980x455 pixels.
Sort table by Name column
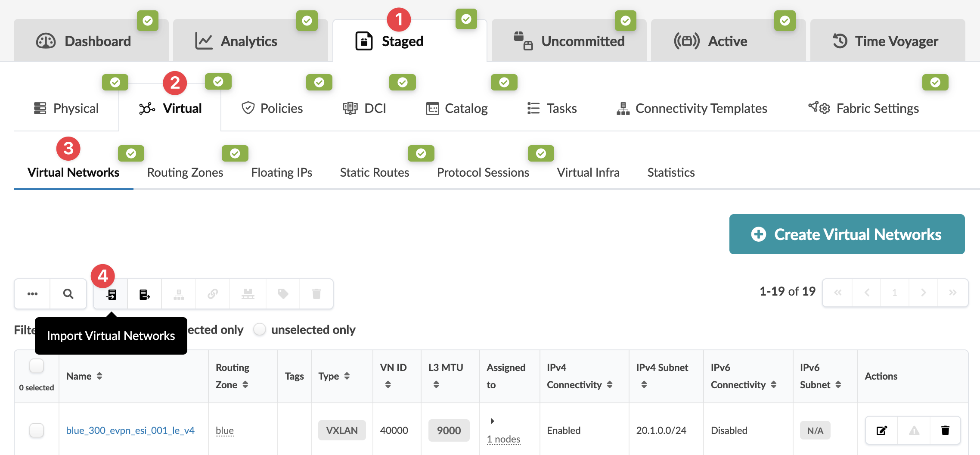[99, 376]
